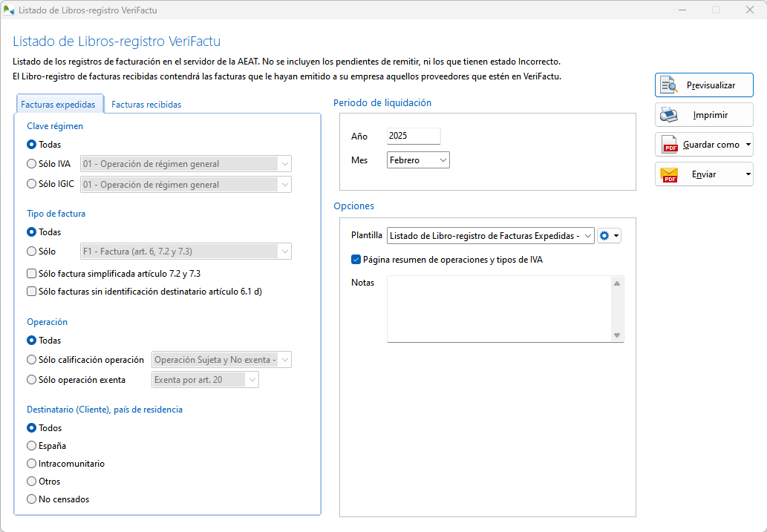Open the Mes dropdown showing Febrero

coord(418,160)
